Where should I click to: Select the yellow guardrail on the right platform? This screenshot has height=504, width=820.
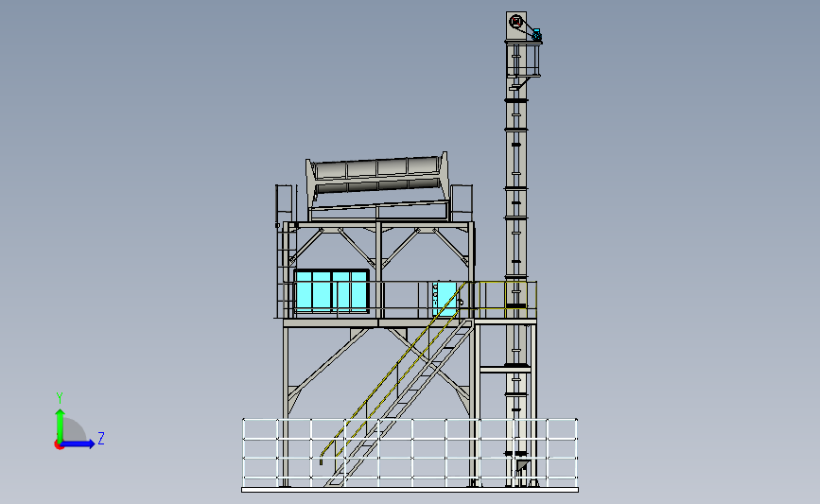pos(506,300)
